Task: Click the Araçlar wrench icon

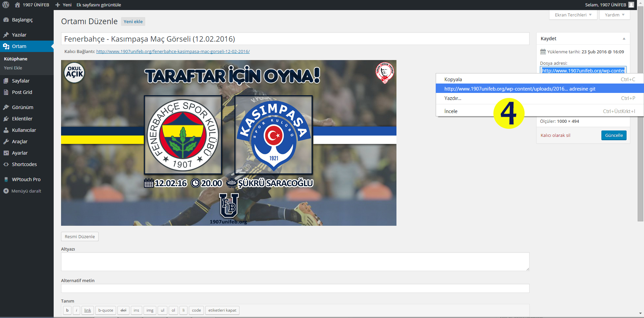Action: click(x=6, y=142)
